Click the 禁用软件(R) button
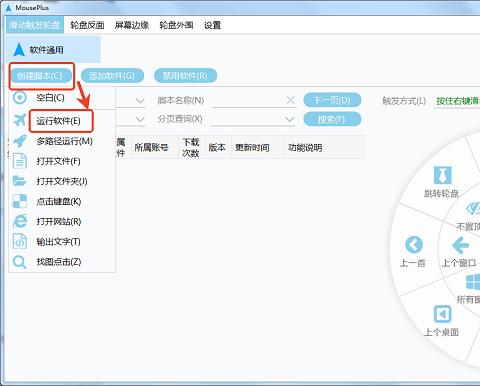This screenshot has width=480, height=386. 185,76
